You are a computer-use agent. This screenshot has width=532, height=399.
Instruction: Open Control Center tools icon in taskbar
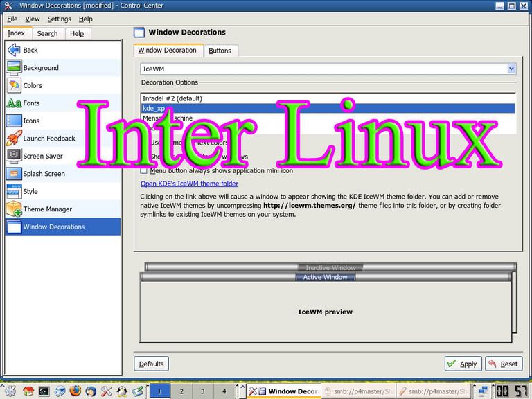click(x=107, y=391)
